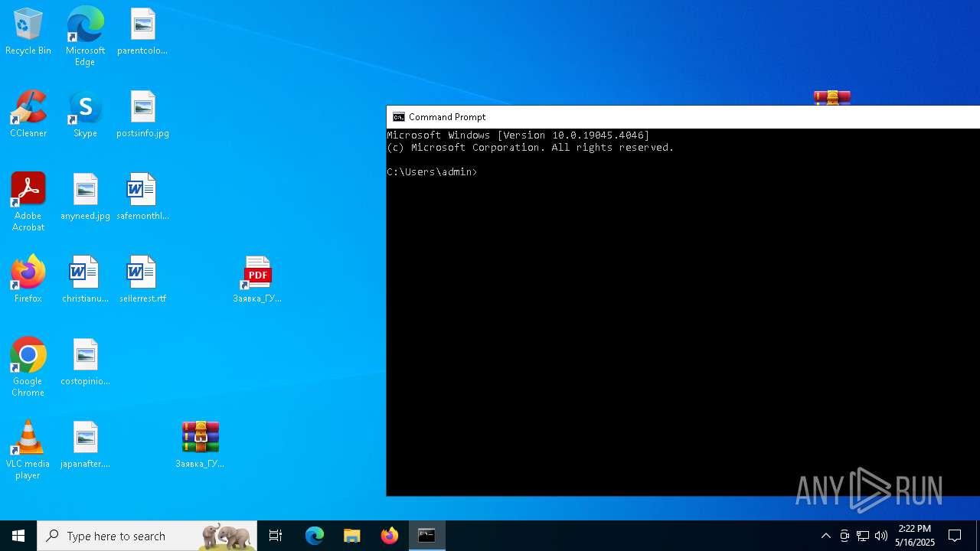Select the postsinfo.jpg file icon

tap(142, 114)
